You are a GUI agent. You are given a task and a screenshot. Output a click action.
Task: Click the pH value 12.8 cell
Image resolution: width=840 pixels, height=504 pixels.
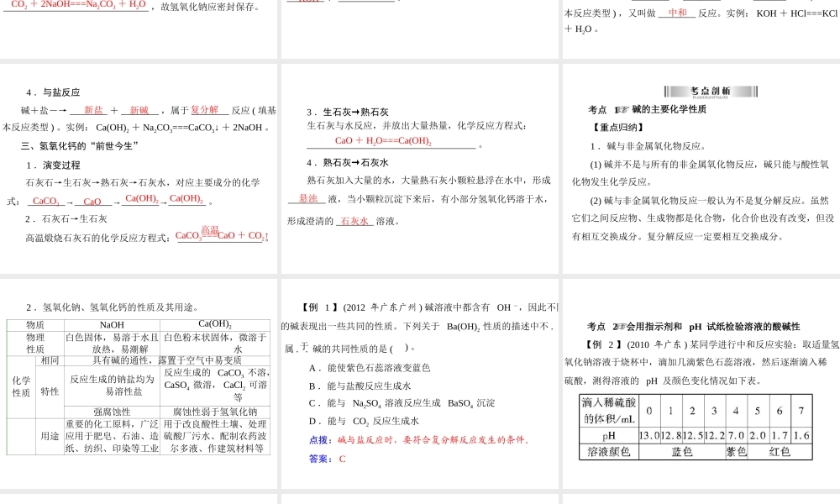670,435
